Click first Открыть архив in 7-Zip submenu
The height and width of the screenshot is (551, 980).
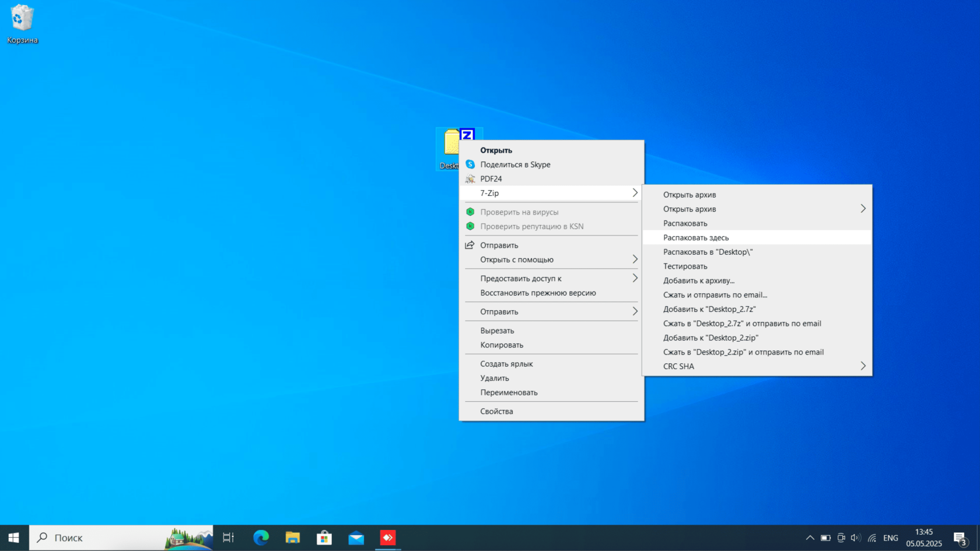click(x=757, y=195)
